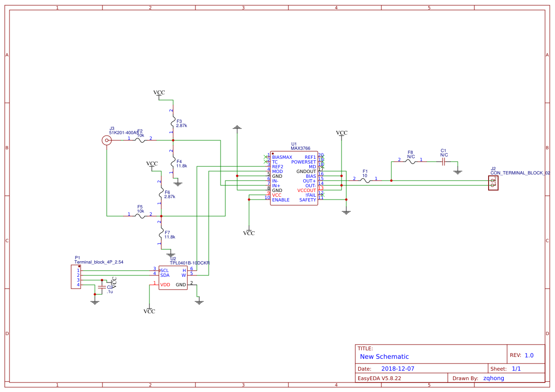Click the VCC net label below the ENABLE pin
The image size is (555, 392).
[249, 233]
